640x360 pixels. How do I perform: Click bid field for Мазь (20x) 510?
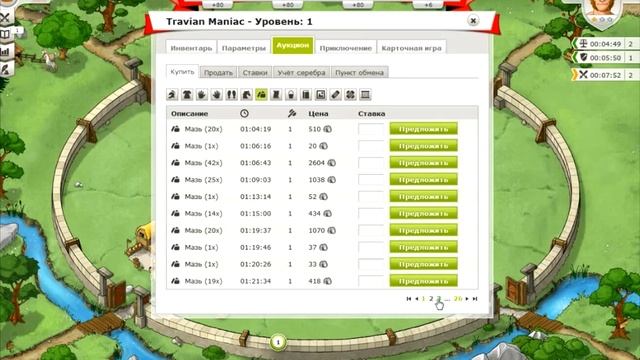[371, 129]
